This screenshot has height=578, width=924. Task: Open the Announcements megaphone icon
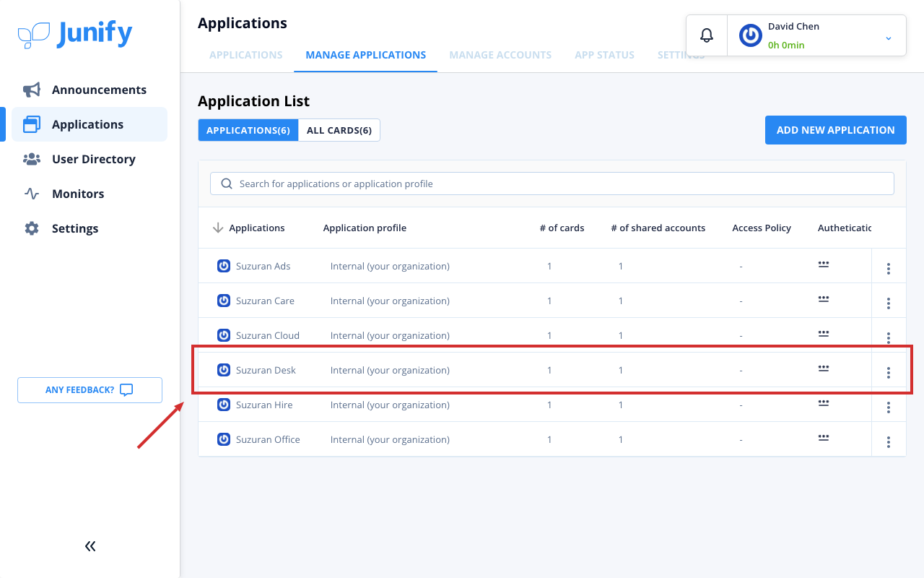click(32, 90)
